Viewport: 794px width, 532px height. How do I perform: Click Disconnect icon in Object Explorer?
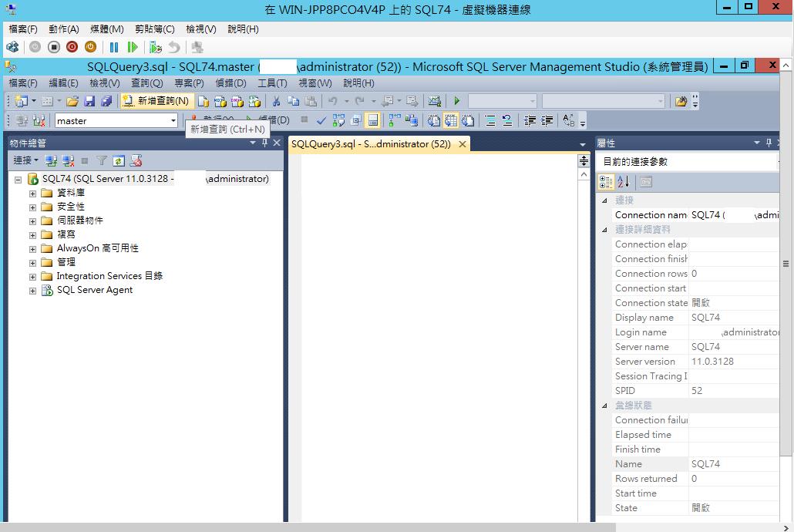click(x=68, y=161)
